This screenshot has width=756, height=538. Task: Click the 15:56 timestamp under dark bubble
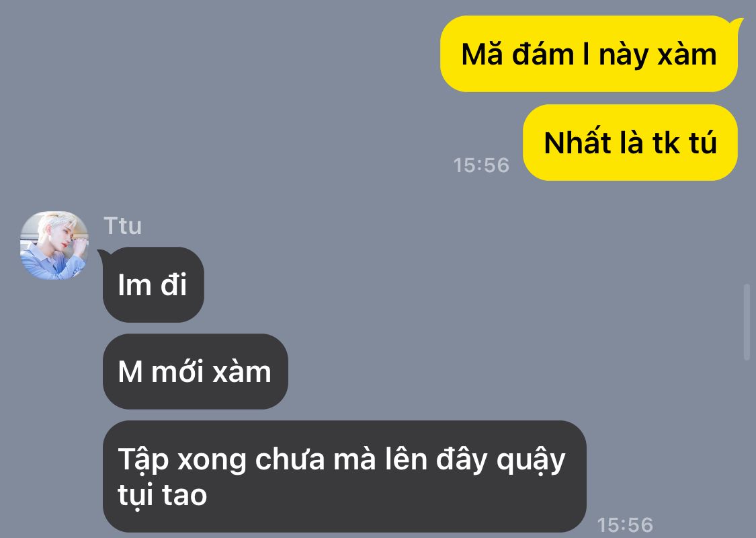click(x=625, y=525)
